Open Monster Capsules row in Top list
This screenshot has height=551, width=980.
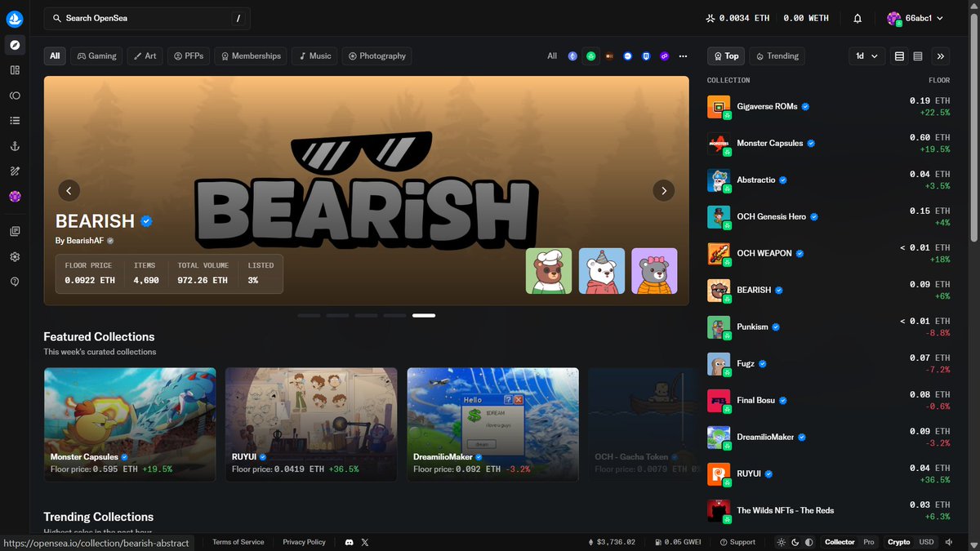829,144
